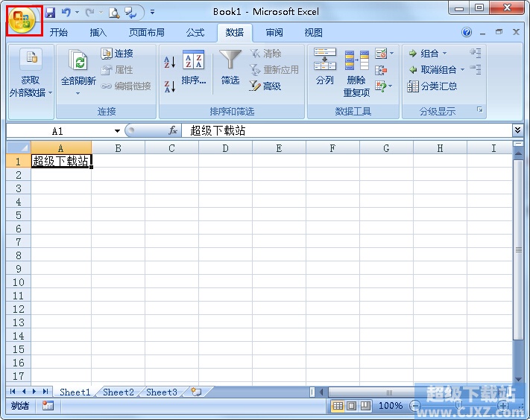This screenshot has width=530, height=420.
Task: Select row header 10
Action: point(19,282)
